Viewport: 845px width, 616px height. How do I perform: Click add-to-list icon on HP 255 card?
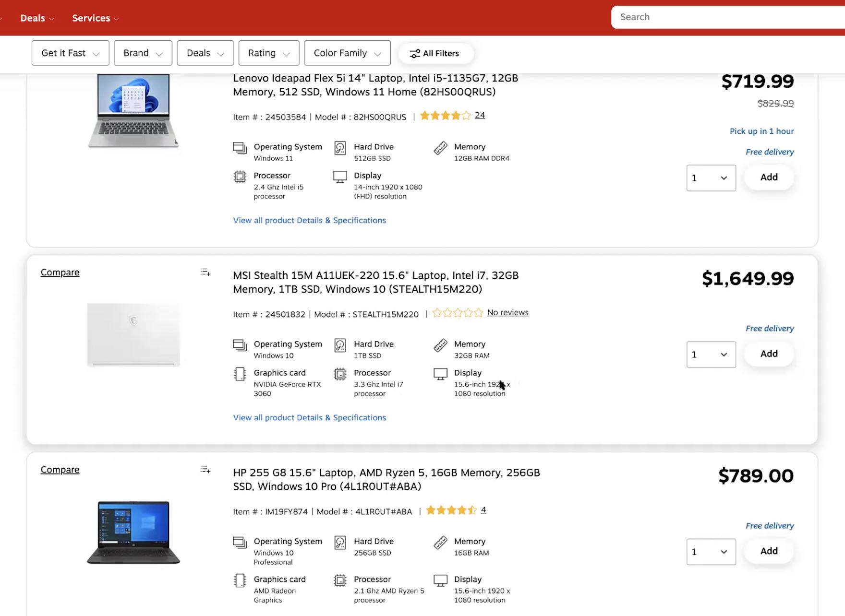(x=205, y=470)
